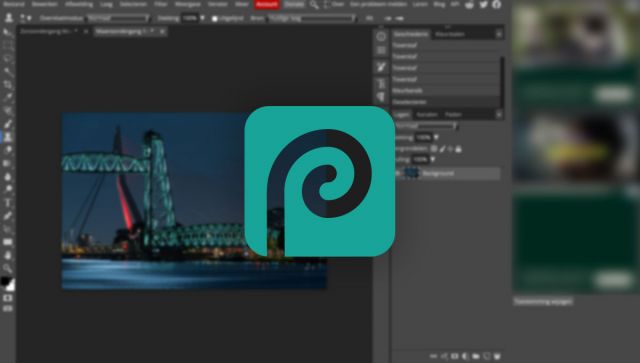Select the Magic Wand tool
Viewport: 640px width, 363px height.
(x=7, y=71)
